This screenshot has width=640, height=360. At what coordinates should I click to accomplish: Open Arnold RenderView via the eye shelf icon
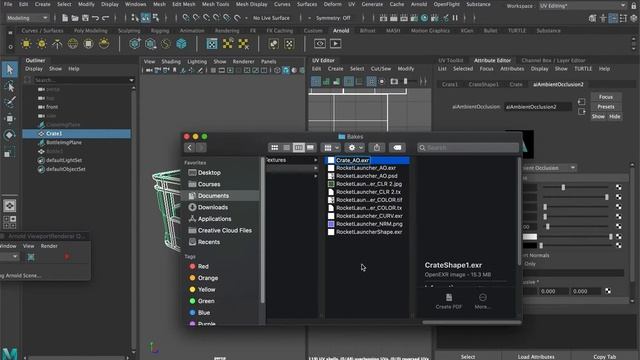(x=320, y=44)
